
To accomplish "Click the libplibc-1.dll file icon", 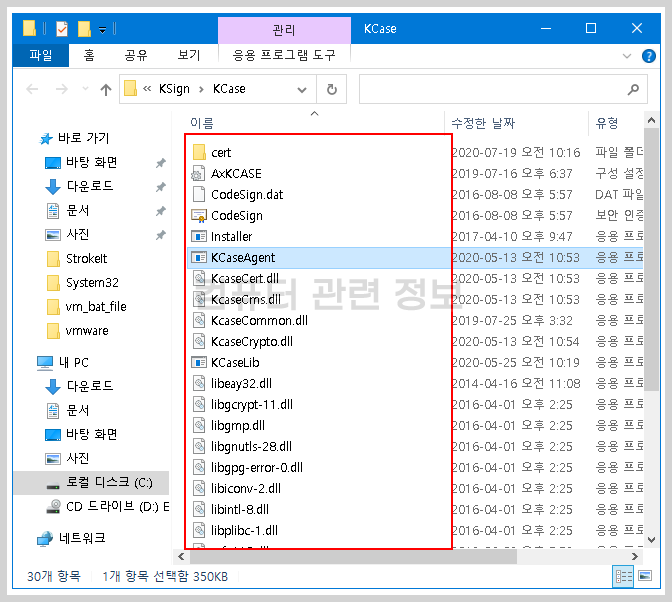I will tap(199, 530).
